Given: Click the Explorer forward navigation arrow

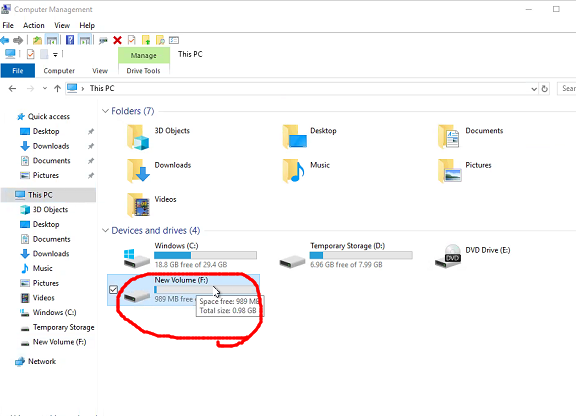Looking at the screenshot, I should coord(30,89).
